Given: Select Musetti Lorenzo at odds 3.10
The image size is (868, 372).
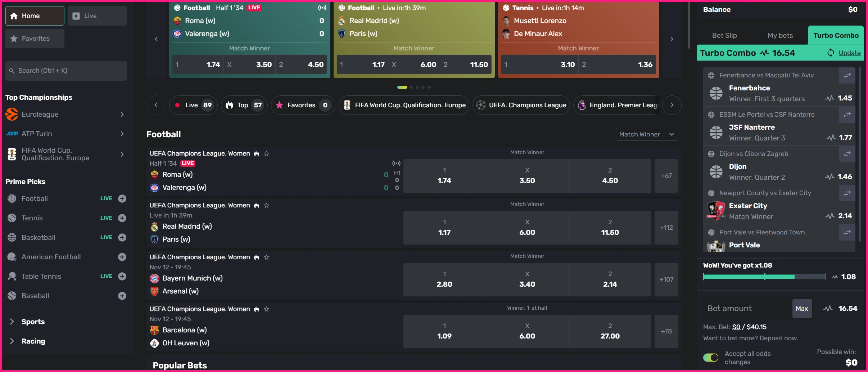Looking at the screenshot, I should coord(540,65).
